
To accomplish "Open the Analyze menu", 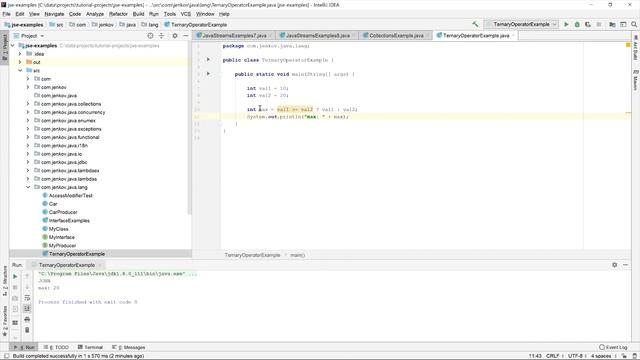I will (x=95, y=14).
